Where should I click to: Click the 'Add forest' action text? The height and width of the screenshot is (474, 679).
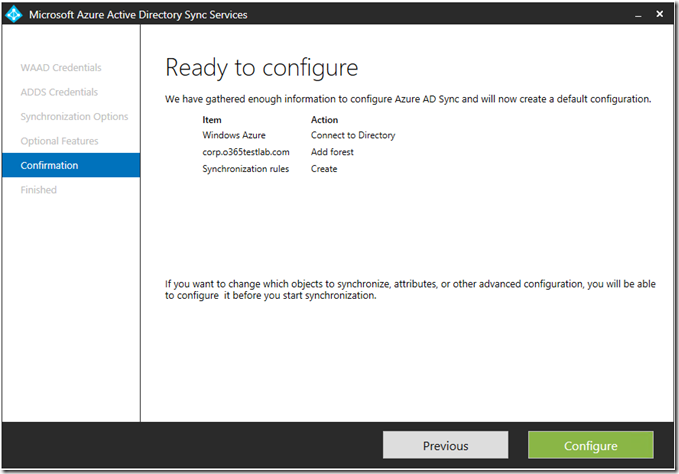(x=332, y=152)
